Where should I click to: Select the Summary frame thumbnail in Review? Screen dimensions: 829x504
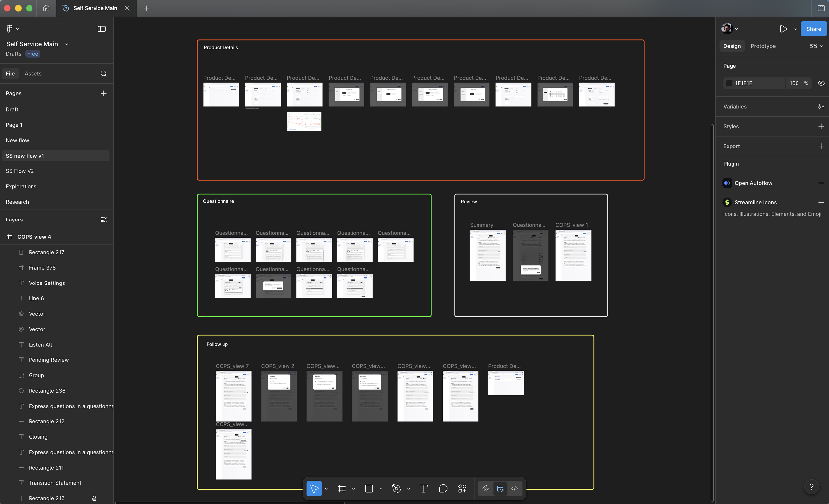click(487, 255)
